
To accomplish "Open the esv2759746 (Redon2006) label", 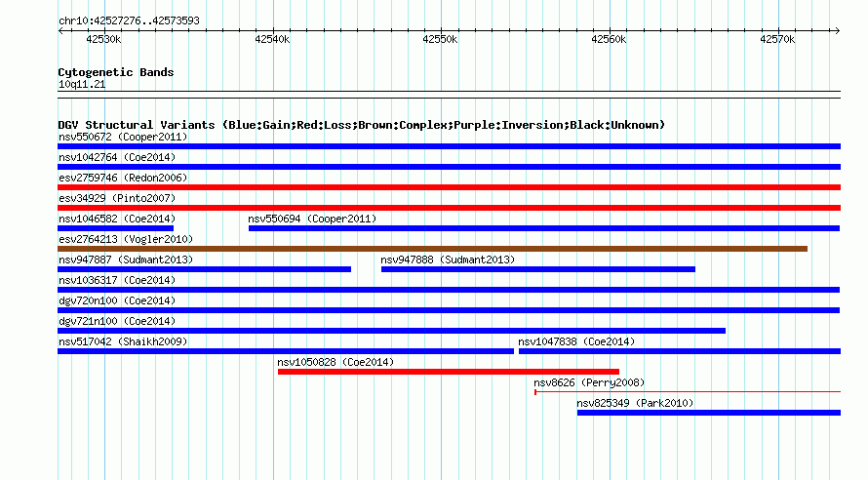I will click(x=123, y=178).
